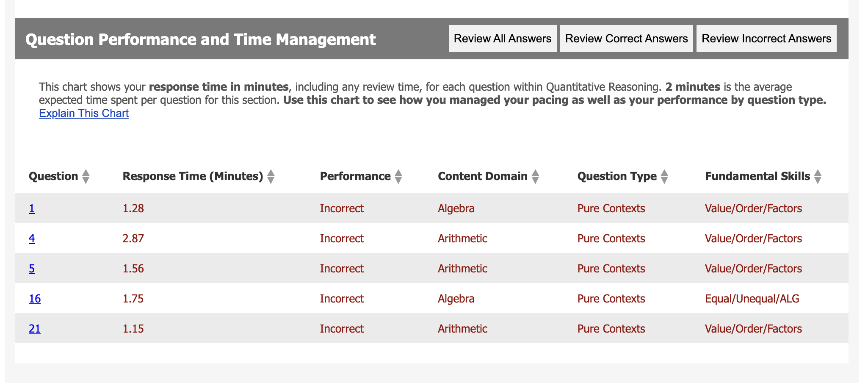Click Review All Answers button
The height and width of the screenshot is (383, 868).
click(x=503, y=39)
